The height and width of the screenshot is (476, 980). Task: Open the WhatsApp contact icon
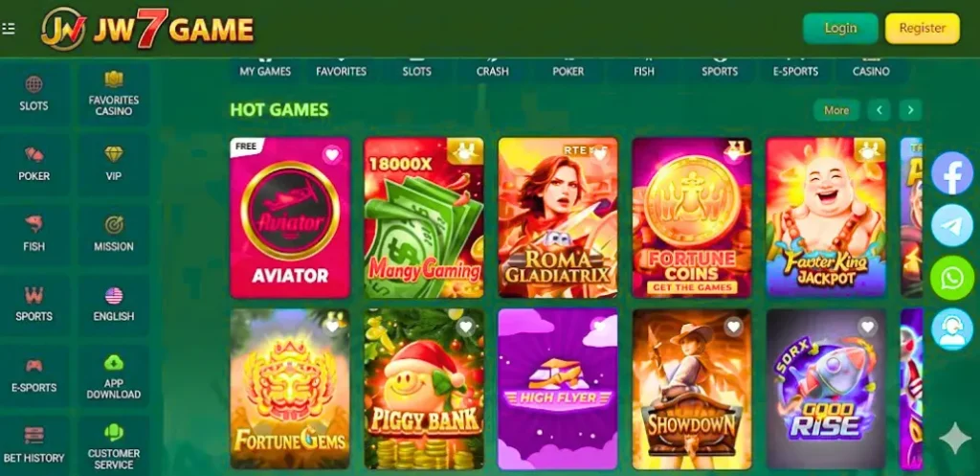[952, 277]
